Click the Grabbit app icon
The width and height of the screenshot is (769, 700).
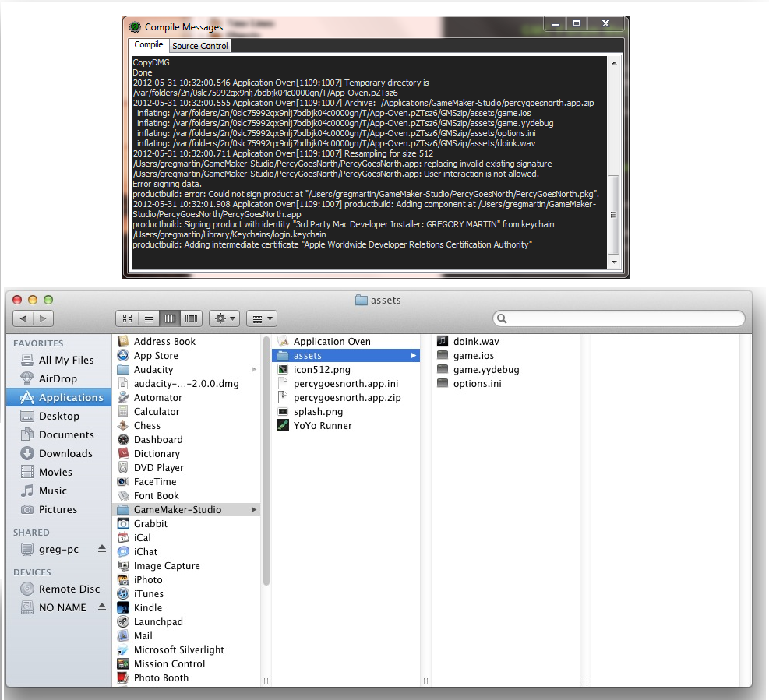[x=124, y=523]
